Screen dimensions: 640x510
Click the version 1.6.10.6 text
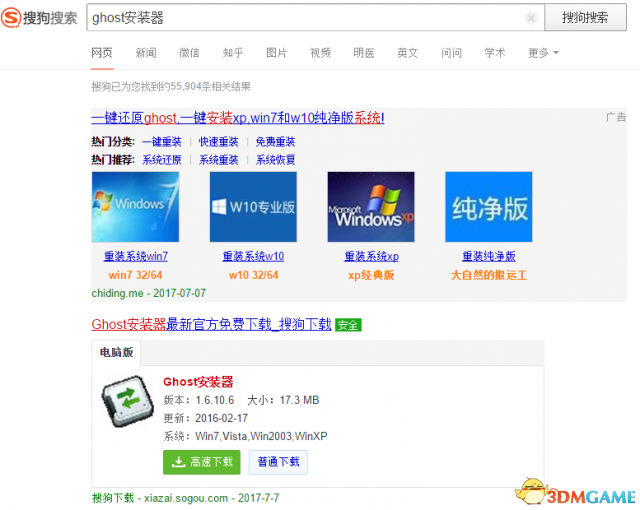215,400
